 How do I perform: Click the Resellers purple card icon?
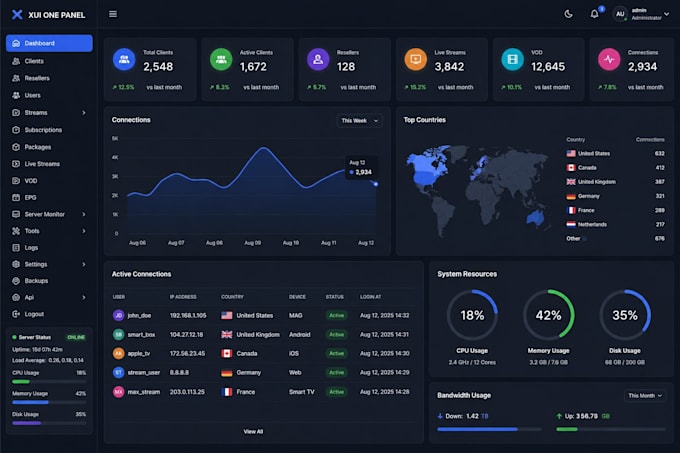[x=318, y=59]
